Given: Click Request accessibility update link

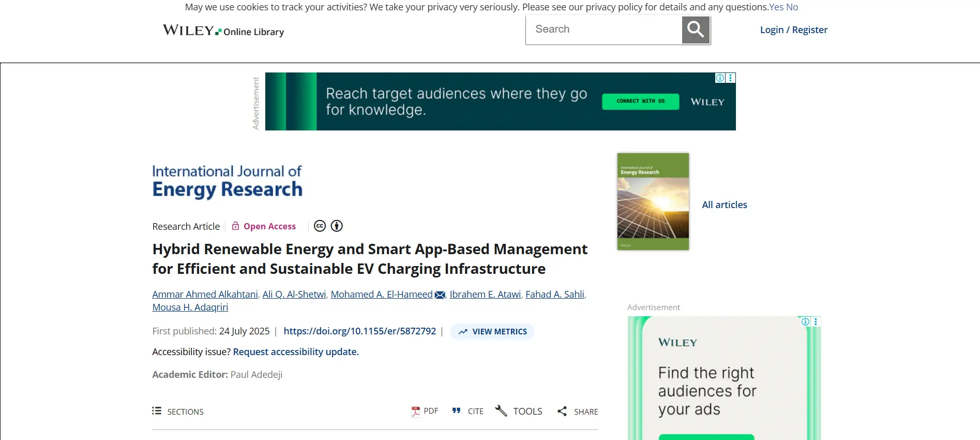Looking at the screenshot, I should [296, 352].
